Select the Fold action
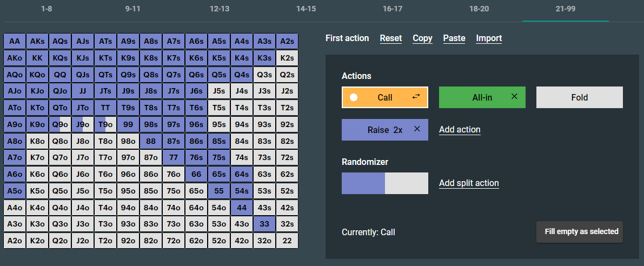The height and width of the screenshot is (266, 644). coord(580,97)
